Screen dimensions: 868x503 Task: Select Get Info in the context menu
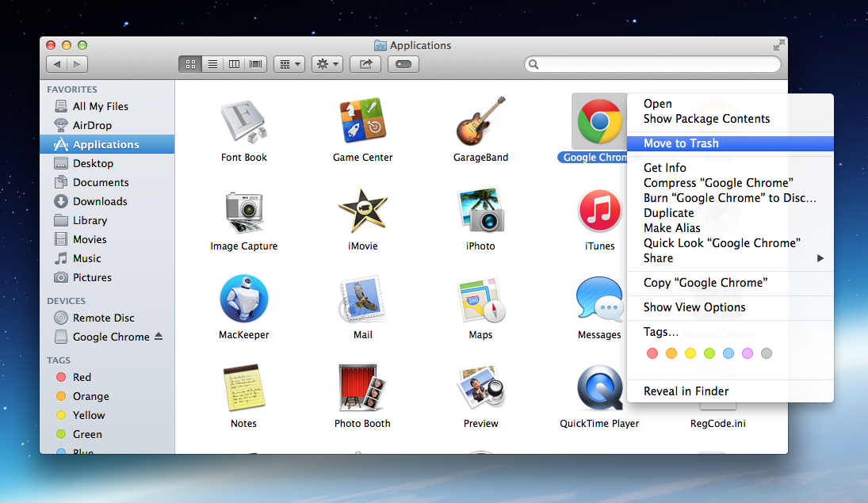pos(665,168)
